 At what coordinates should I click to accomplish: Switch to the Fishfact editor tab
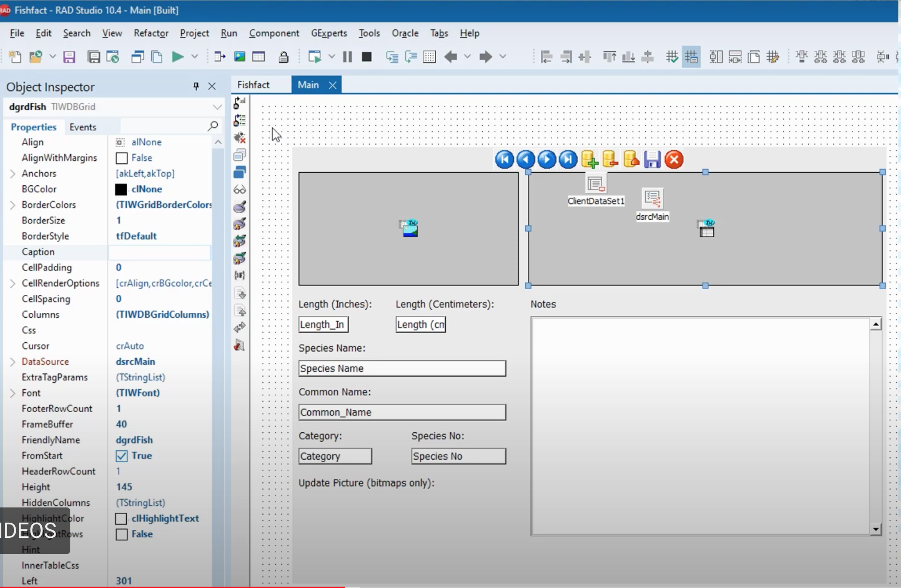253,85
